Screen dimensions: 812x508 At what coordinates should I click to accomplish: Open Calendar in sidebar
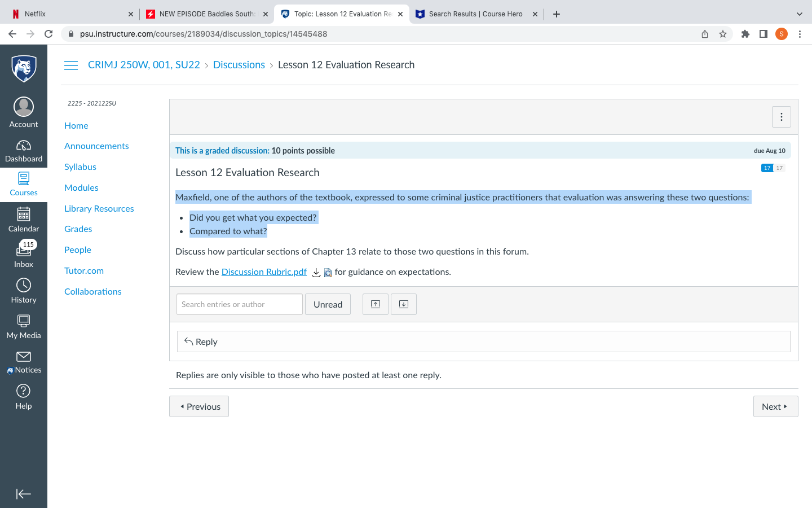pos(24,220)
